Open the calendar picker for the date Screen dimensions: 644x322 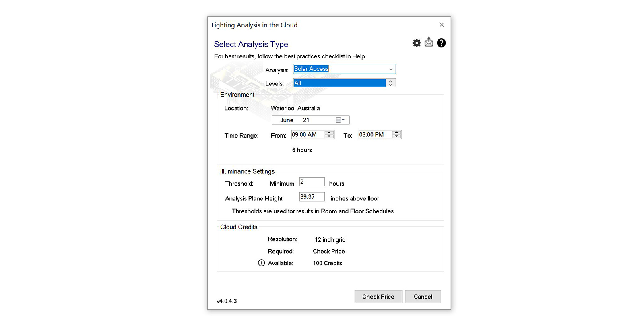tap(340, 120)
